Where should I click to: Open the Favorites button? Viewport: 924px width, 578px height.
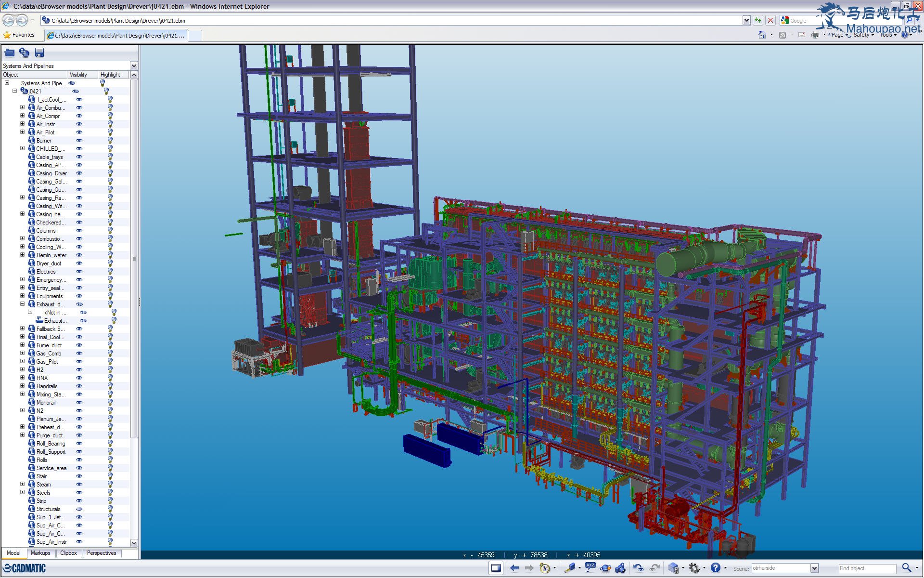(x=19, y=35)
